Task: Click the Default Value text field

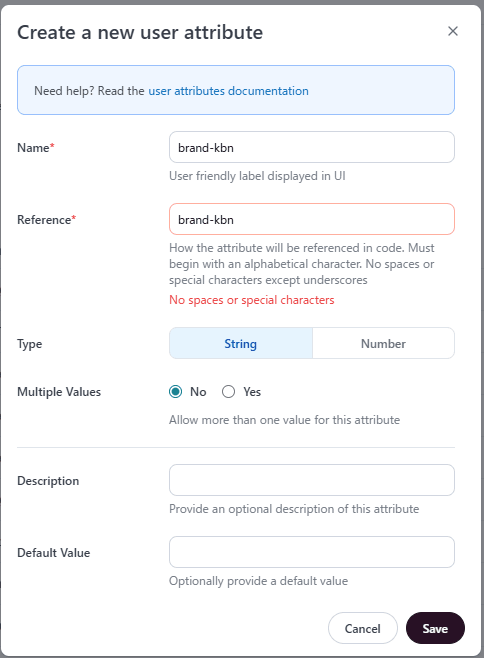Action: click(312, 552)
